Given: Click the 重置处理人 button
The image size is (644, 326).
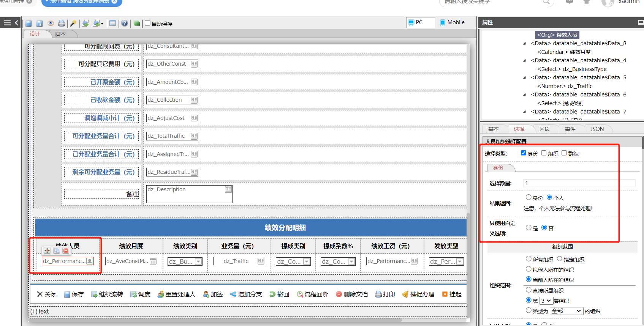Looking at the screenshot, I should 177,294.
